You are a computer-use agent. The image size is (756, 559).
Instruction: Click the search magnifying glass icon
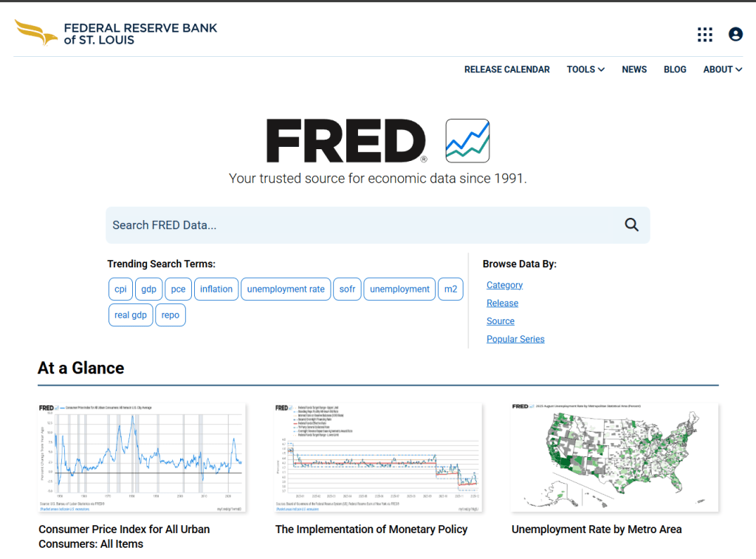pyautogui.click(x=631, y=225)
